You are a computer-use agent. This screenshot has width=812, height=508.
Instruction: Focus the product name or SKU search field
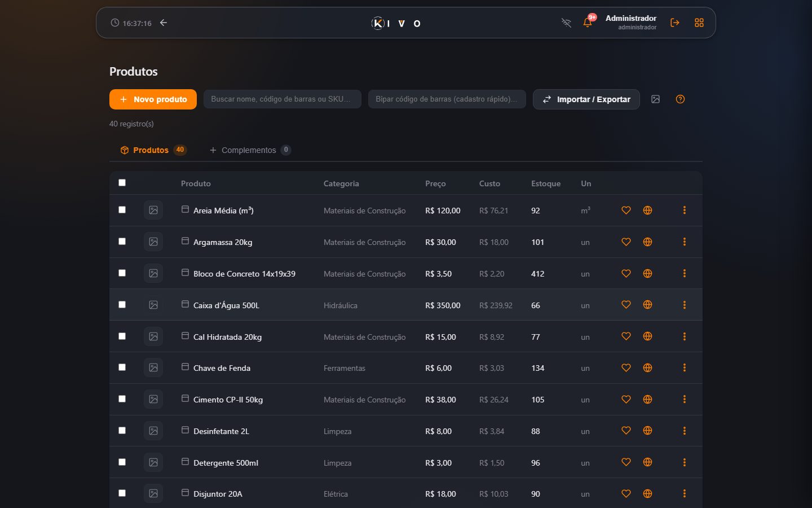point(283,99)
